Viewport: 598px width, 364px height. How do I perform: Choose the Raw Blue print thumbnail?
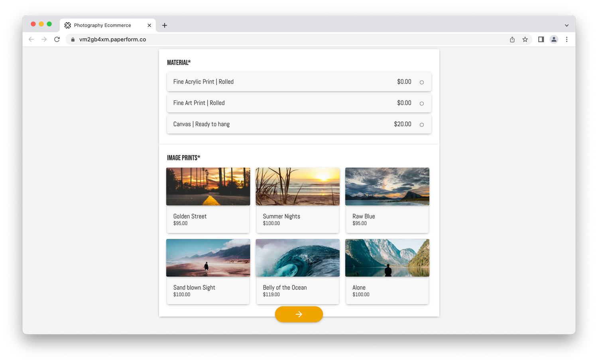pyautogui.click(x=387, y=186)
